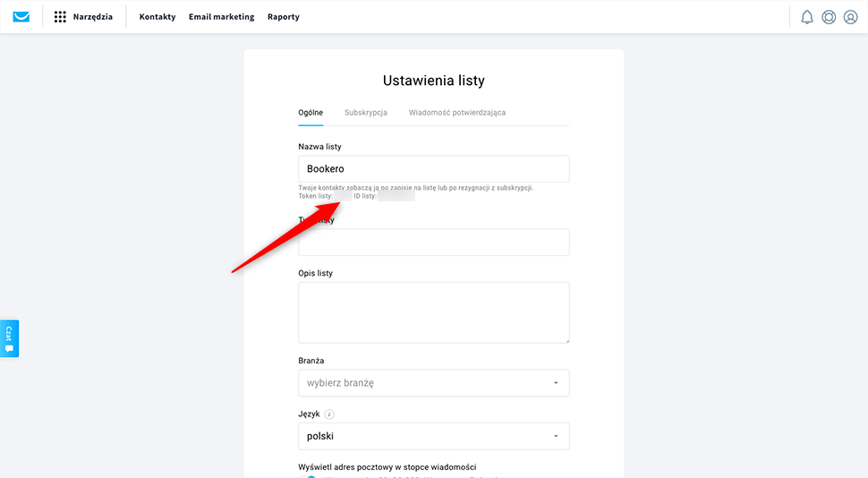This screenshot has width=868, height=478.
Task: Open the Język dropdown showing polski
Action: pyautogui.click(x=433, y=437)
